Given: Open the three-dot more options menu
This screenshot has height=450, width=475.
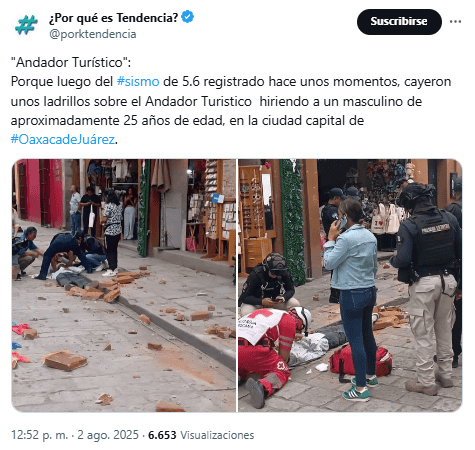Looking at the screenshot, I should pos(455,22).
